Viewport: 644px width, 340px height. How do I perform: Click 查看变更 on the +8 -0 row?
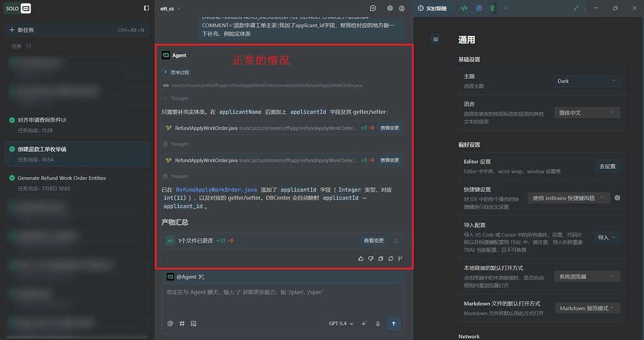coord(389,160)
